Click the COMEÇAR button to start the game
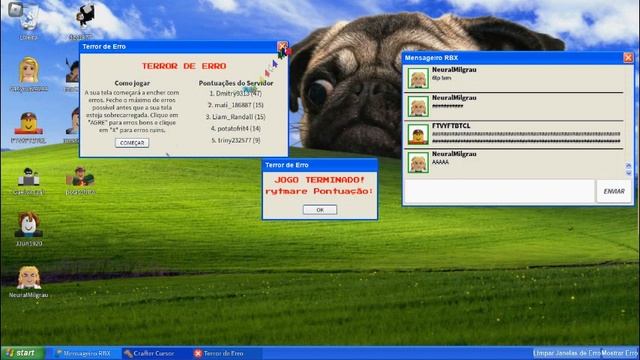The height and width of the screenshot is (360, 640). click(132, 143)
